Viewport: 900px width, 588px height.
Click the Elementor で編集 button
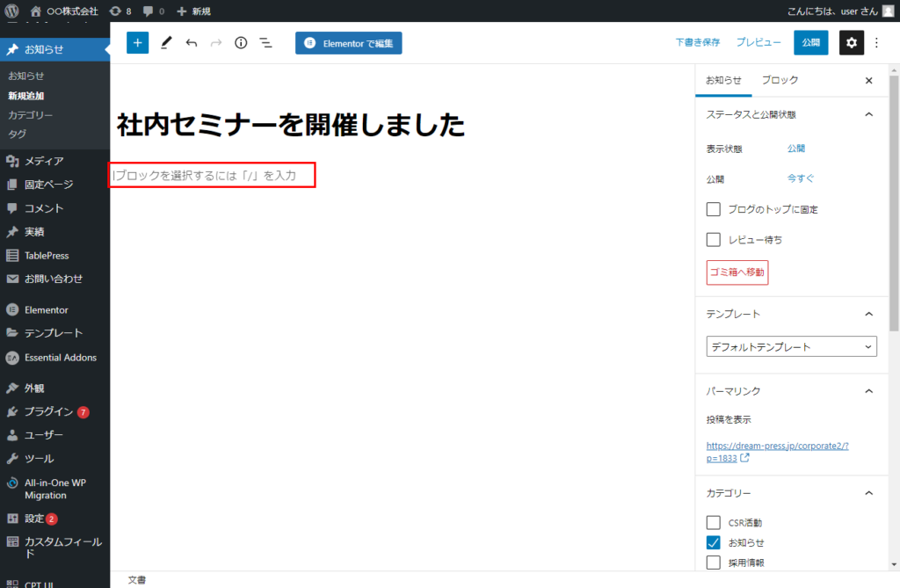coord(348,43)
